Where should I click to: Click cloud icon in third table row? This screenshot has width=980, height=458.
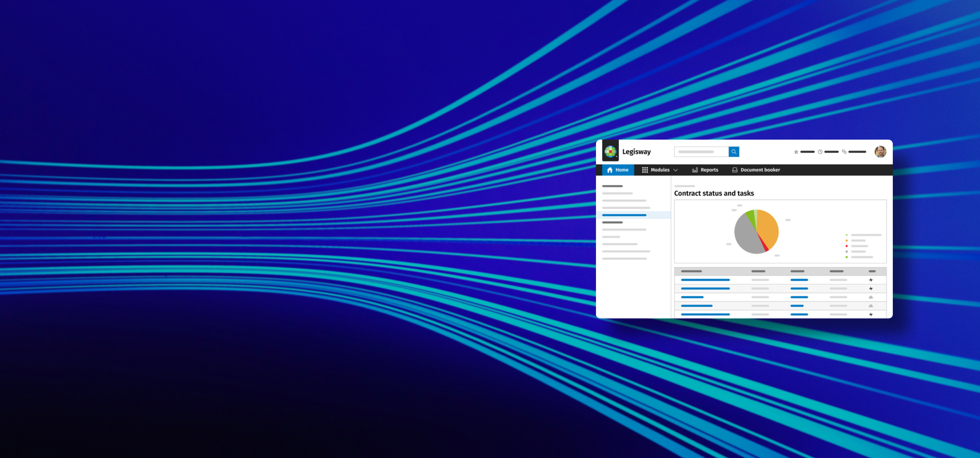[871, 297]
